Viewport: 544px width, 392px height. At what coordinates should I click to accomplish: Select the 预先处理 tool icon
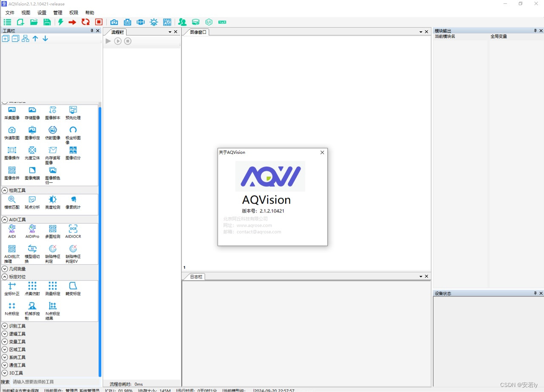(x=73, y=110)
